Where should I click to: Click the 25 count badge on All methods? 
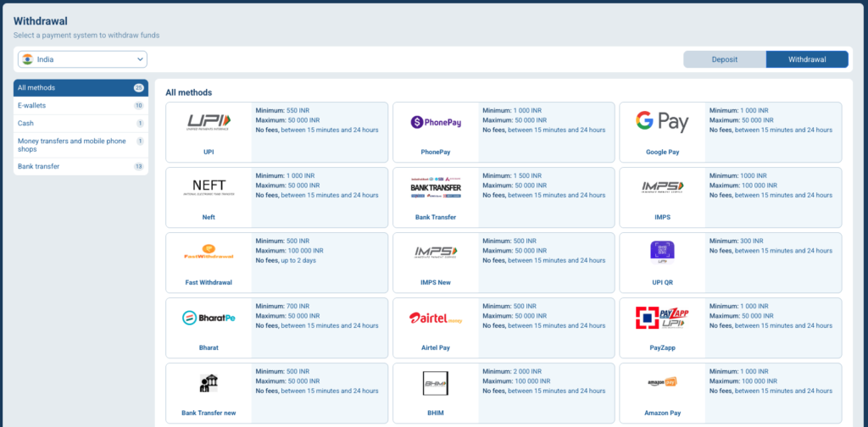pyautogui.click(x=138, y=88)
